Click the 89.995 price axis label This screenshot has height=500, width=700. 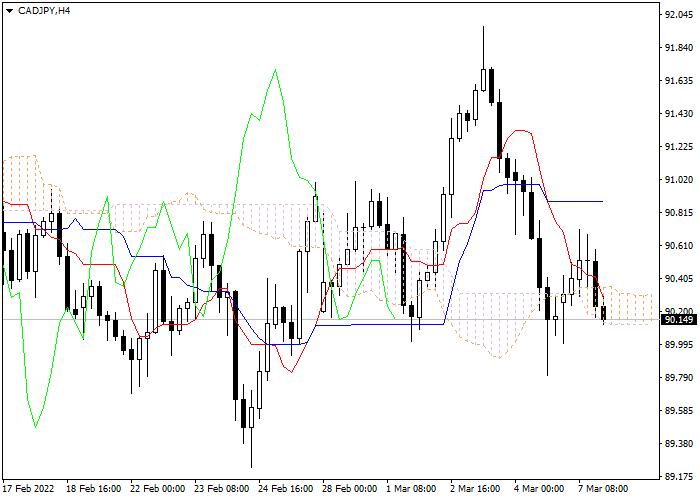679,345
